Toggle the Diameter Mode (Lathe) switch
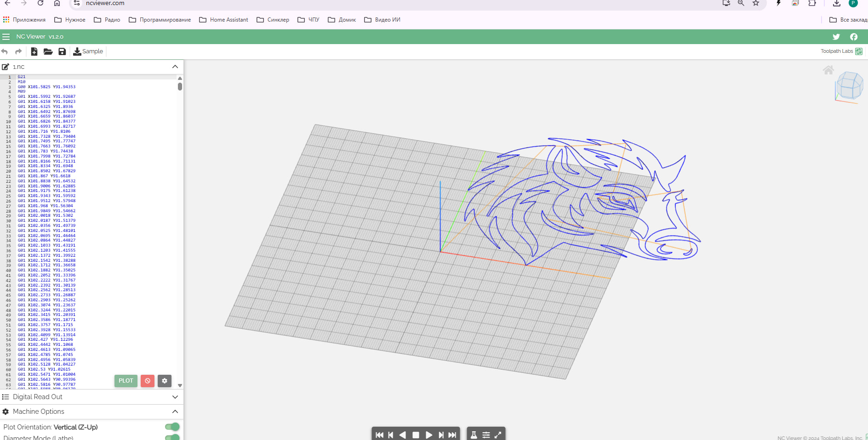 pos(172,437)
